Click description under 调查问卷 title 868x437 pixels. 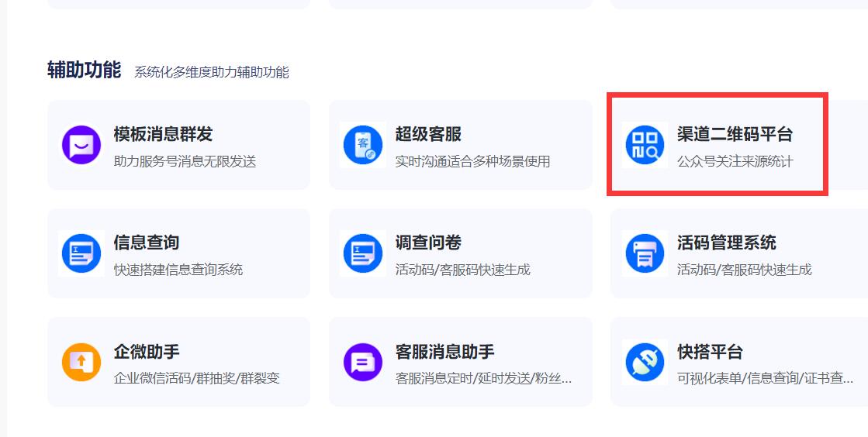[463, 270]
